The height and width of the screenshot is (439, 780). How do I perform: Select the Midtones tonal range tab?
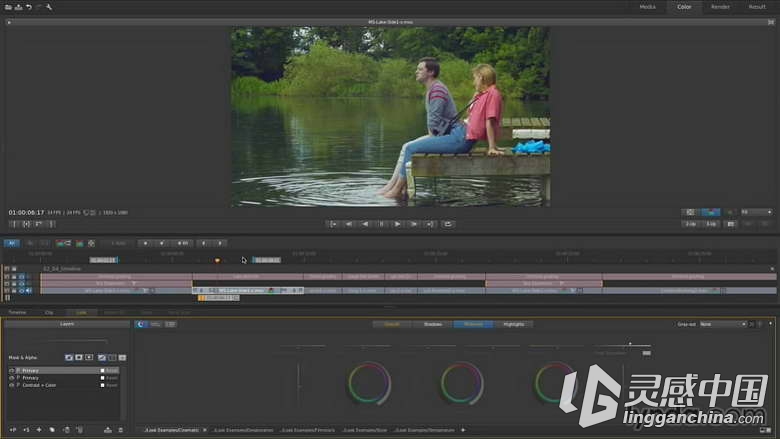473,324
